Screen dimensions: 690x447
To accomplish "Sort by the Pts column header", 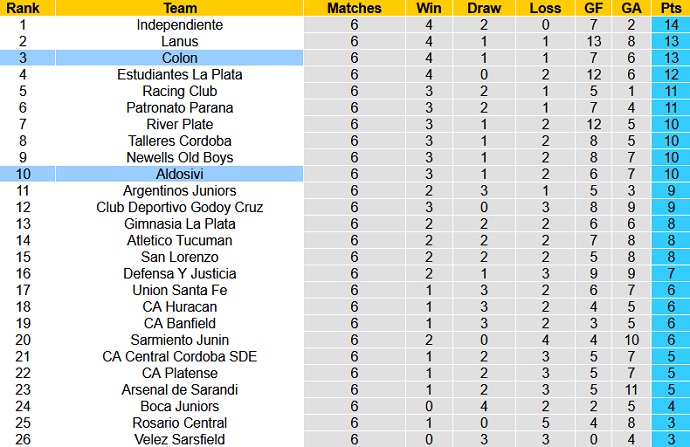I will pos(670,8).
